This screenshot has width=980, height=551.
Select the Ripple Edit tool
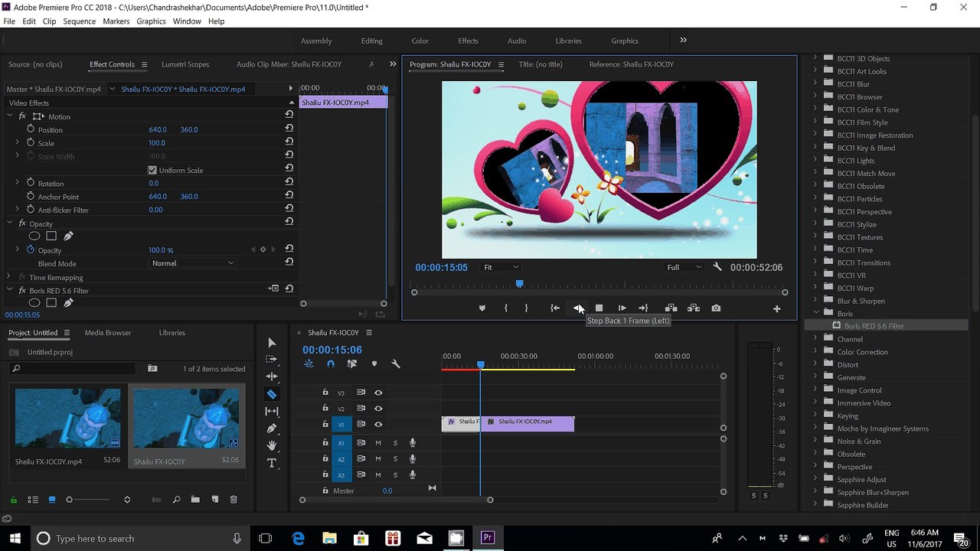[272, 377]
